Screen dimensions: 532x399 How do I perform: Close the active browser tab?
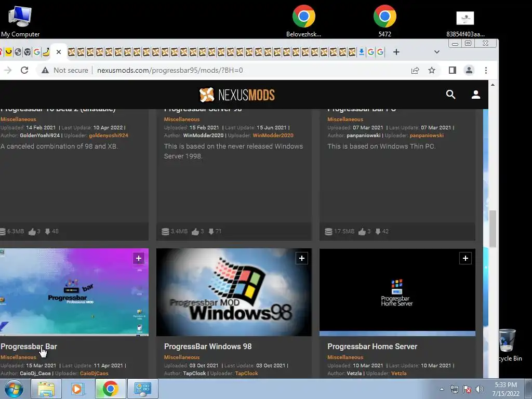tap(59, 52)
